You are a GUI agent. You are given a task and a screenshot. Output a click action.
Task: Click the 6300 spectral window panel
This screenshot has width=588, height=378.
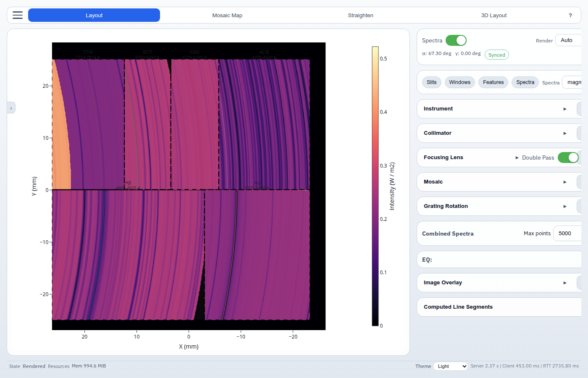tap(195, 124)
